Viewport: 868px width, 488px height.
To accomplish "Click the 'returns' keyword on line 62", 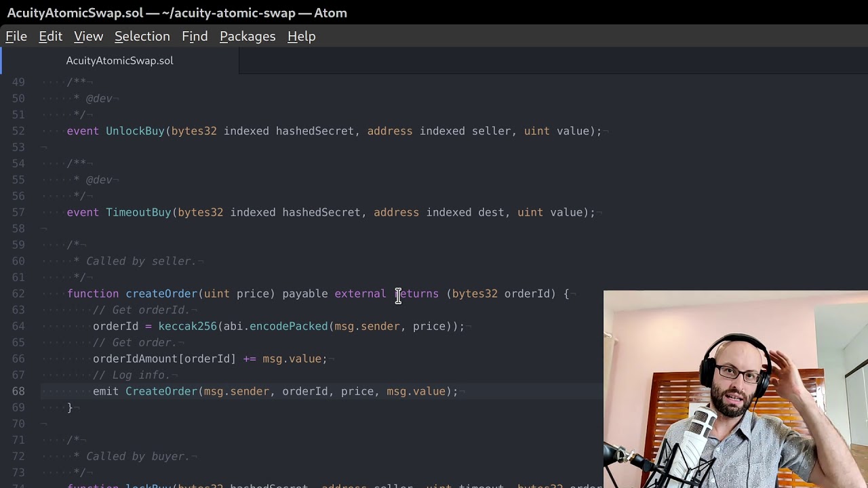I will tap(416, 293).
